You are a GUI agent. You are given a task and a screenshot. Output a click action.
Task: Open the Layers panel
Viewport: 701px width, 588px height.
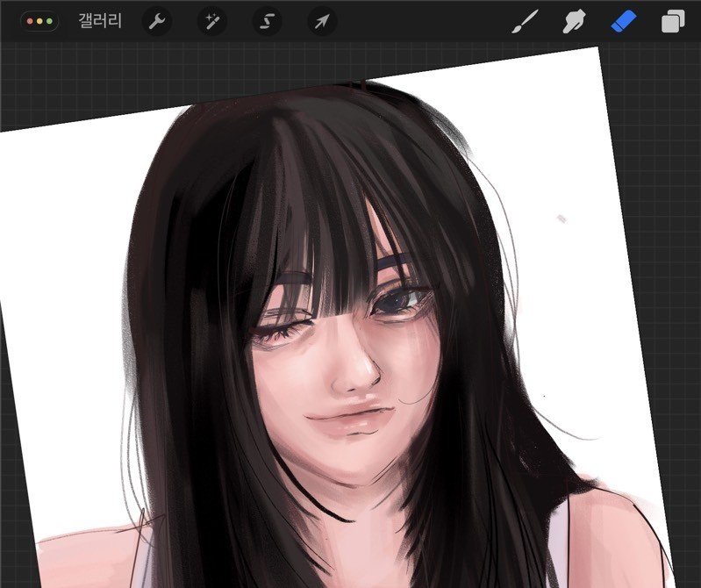pyautogui.click(x=673, y=21)
